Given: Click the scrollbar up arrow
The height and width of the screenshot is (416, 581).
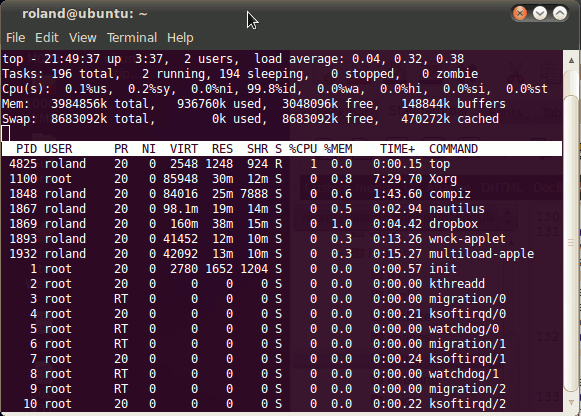Looking at the screenshot, I should [x=571, y=60].
